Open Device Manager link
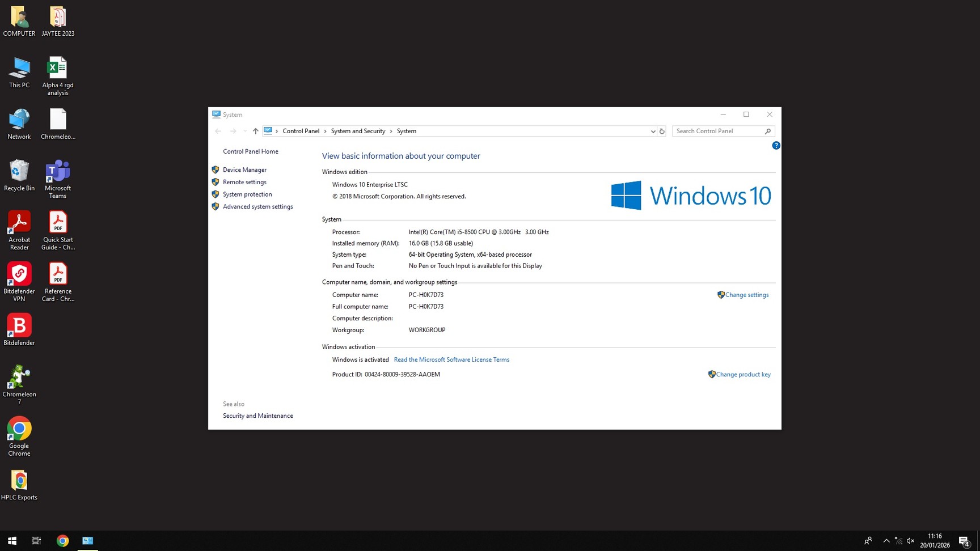The width and height of the screenshot is (980, 551). pos(244,169)
